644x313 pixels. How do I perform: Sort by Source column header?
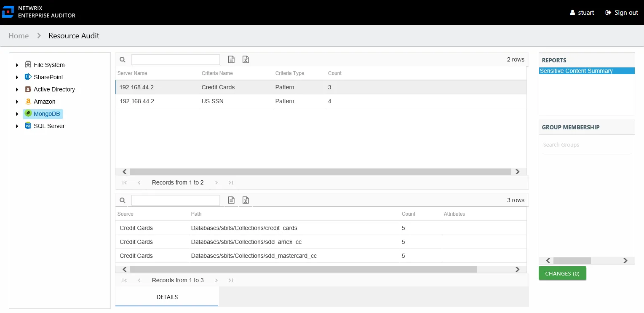pos(126,214)
